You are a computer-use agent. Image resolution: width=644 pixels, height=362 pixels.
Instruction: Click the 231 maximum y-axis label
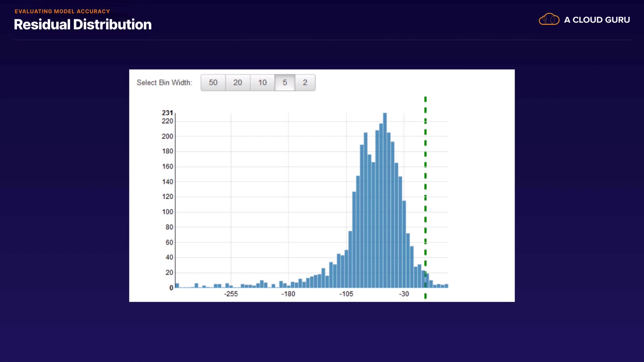pos(167,113)
